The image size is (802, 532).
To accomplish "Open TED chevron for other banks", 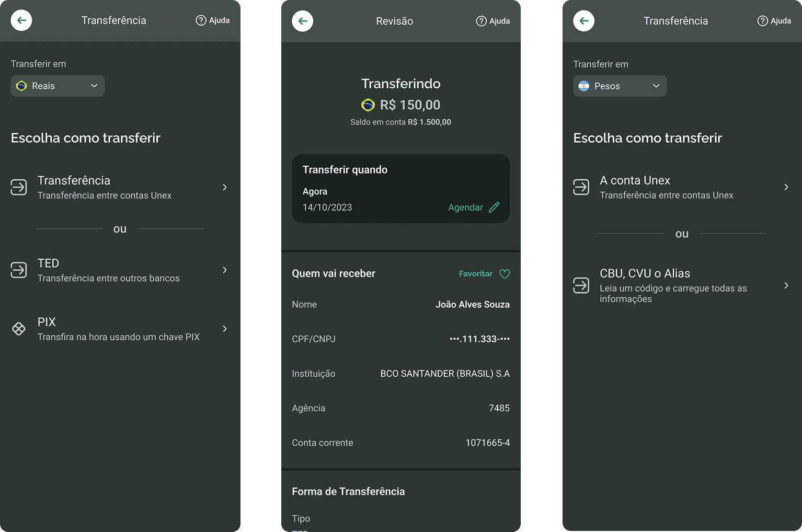I will coord(225,270).
